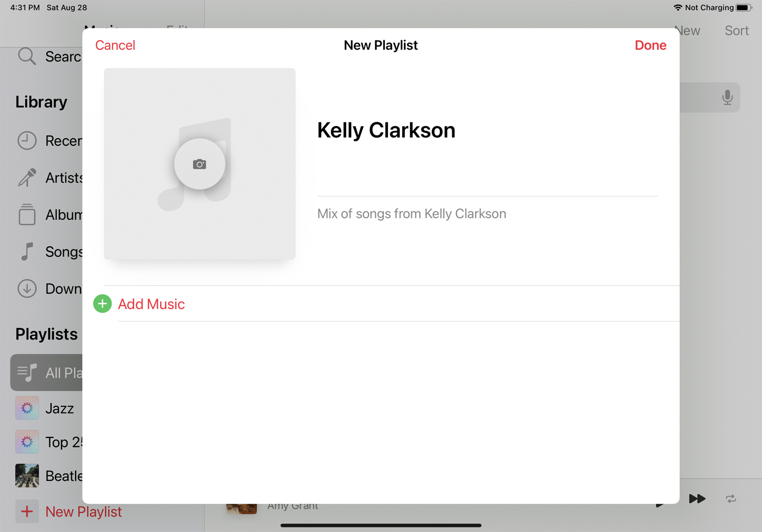The width and height of the screenshot is (762, 532).
Task: Tap the dictation microphone in search bar
Action: pyautogui.click(x=727, y=97)
